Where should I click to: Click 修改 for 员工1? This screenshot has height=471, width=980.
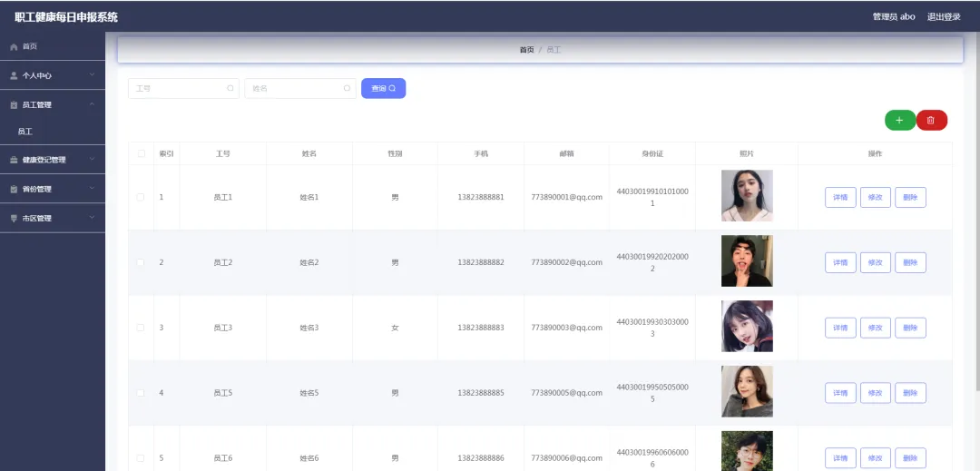(876, 198)
